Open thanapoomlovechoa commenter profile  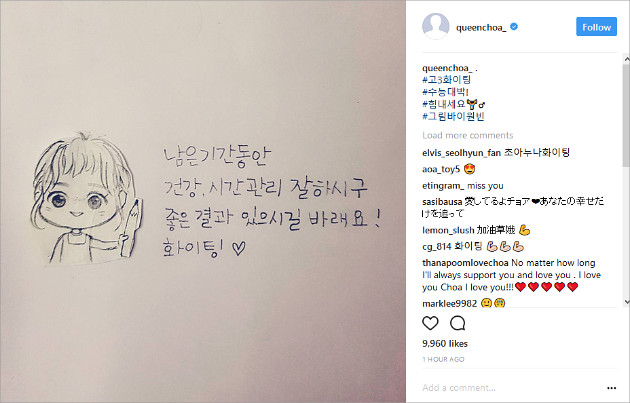[x=465, y=263]
